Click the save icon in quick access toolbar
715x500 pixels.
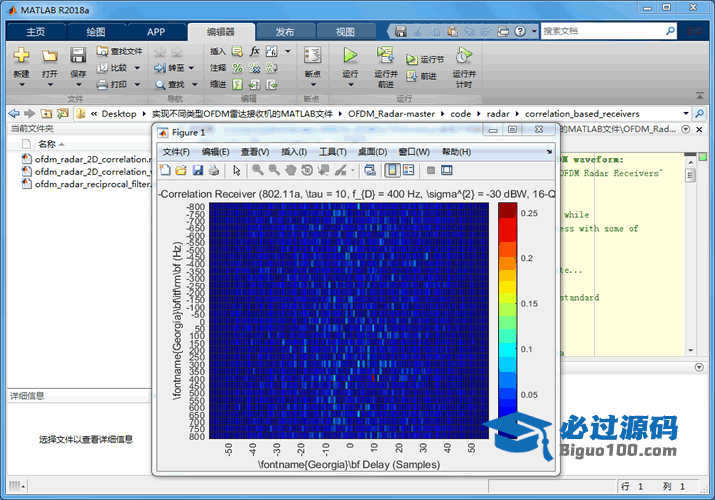coord(401,31)
